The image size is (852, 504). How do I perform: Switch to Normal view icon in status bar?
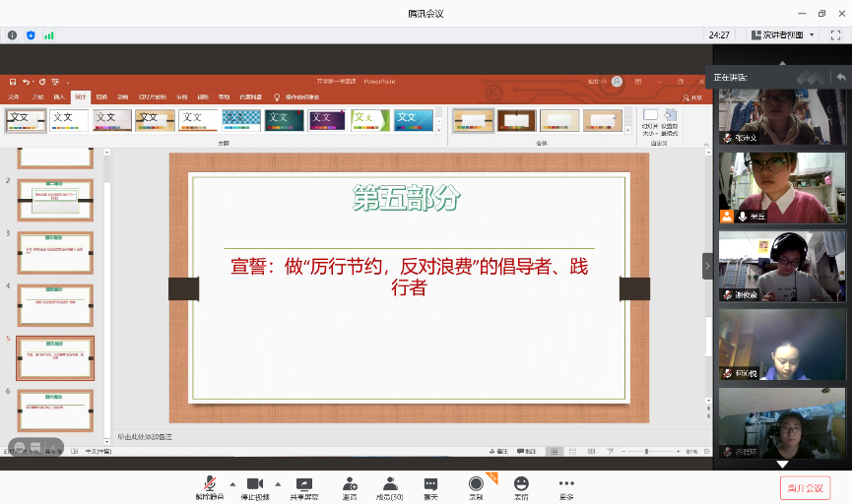(554, 451)
